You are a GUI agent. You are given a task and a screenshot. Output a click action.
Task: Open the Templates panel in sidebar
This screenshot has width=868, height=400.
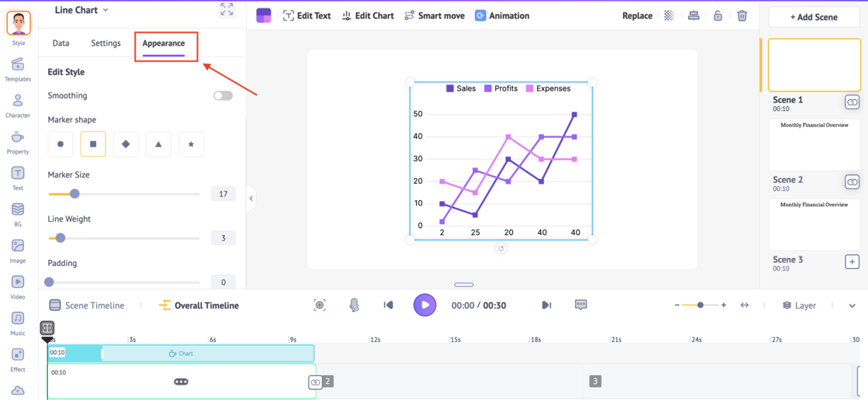pyautogui.click(x=17, y=68)
